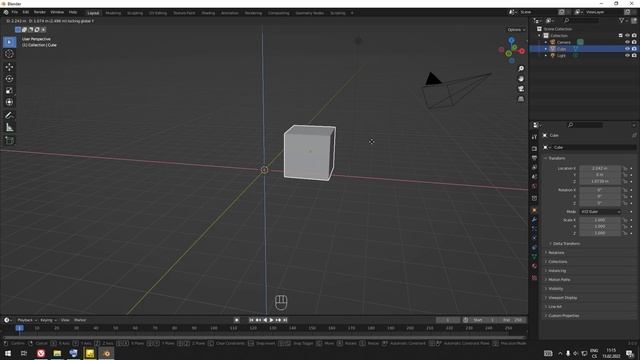Select the Measure tool
Viewport: 640px width, 360px height.
(x=9, y=128)
